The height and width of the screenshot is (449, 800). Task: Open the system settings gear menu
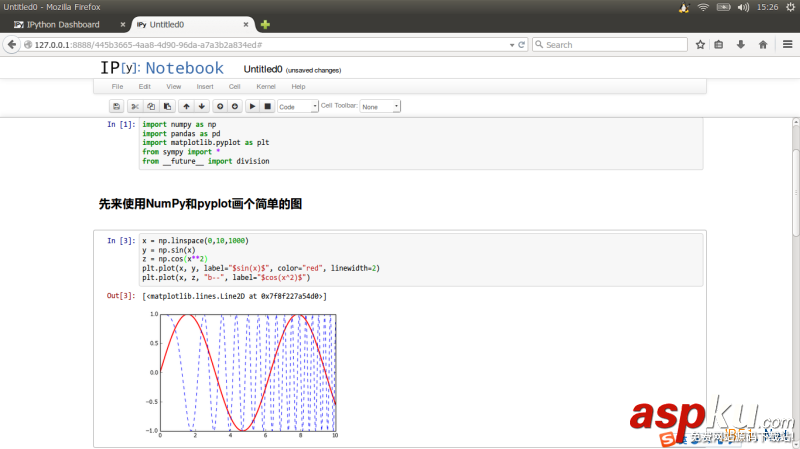790,7
